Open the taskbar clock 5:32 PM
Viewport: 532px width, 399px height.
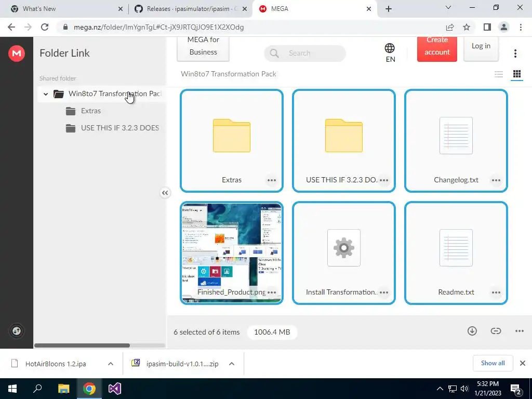(x=487, y=389)
